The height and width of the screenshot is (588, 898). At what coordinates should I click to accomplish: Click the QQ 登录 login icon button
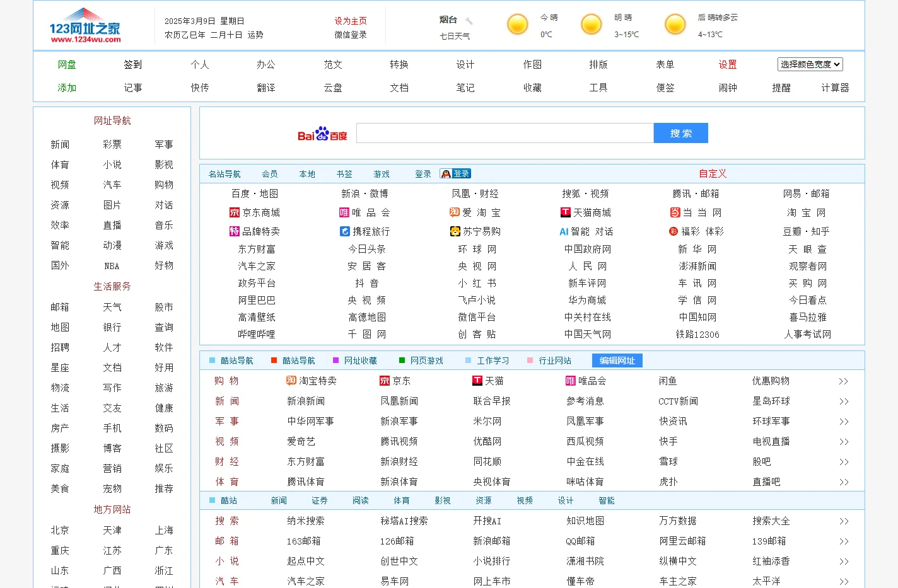[455, 174]
